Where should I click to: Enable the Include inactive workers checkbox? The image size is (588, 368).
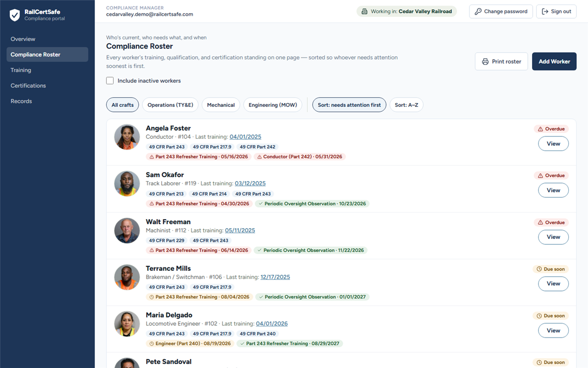tap(110, 80)
